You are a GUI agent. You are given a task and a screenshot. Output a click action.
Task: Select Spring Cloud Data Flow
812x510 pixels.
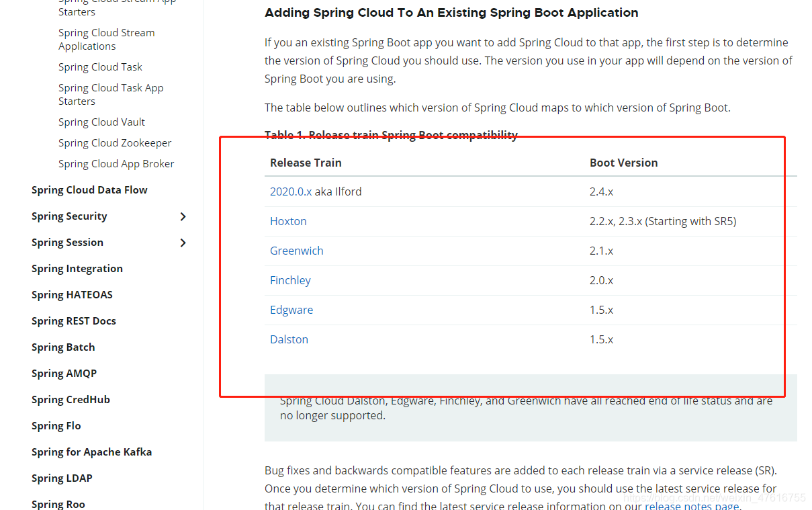point(89,190)
